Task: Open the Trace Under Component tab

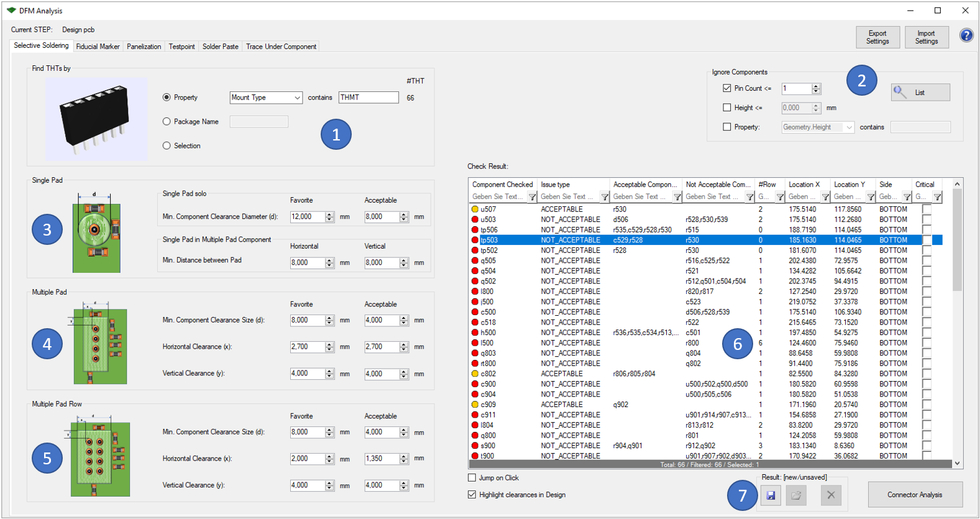Action: (282, 47)
